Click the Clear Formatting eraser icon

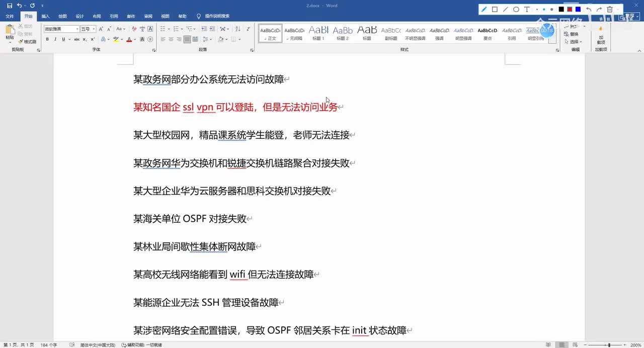click(133, 29)
